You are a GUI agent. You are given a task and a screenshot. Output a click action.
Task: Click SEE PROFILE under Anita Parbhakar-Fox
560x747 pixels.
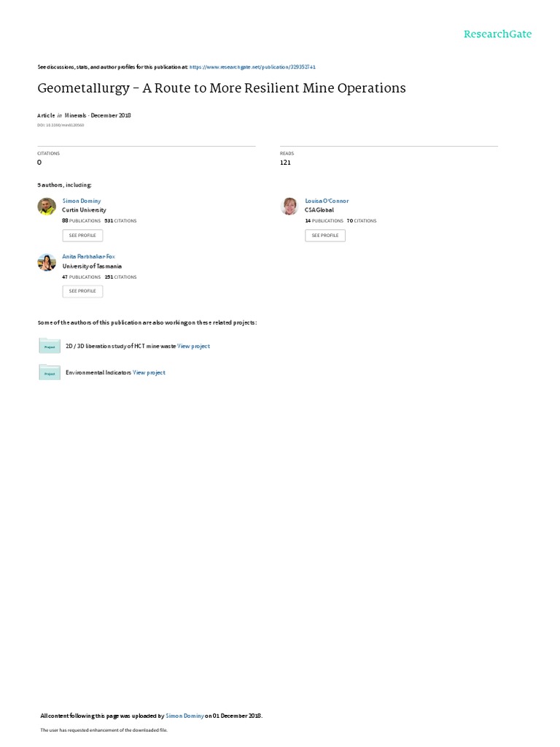point(82,291)
